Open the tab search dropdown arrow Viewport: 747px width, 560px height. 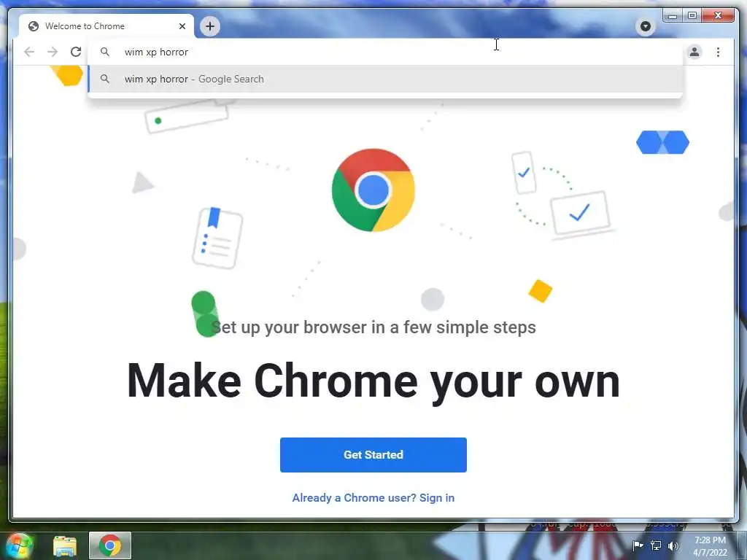pos(646,26)
